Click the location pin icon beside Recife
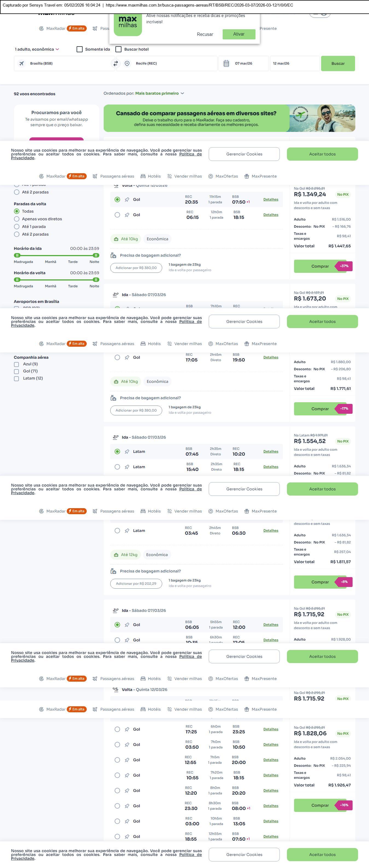 point(127,63)
